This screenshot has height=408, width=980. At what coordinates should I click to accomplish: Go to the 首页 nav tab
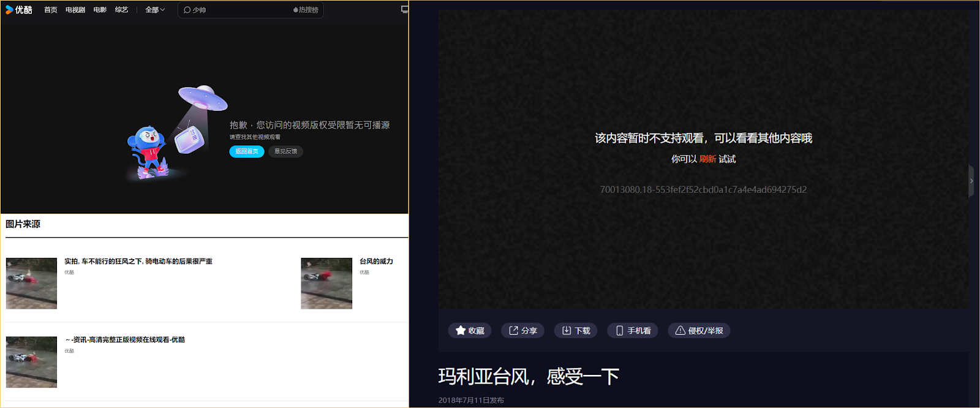click(51, 10)
